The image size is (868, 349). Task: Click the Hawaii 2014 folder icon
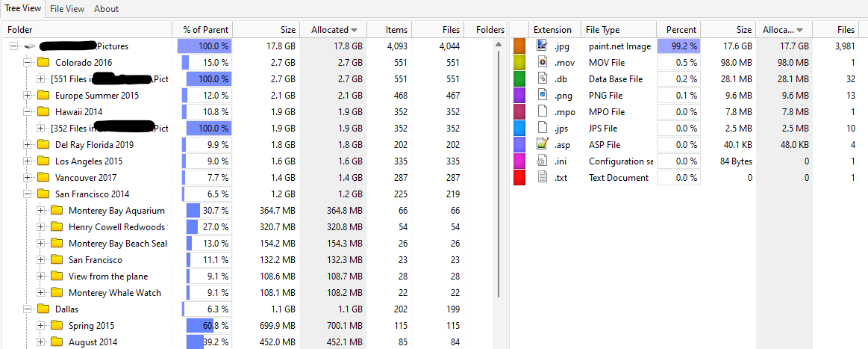pyautogui.click(x=44, y=111)
